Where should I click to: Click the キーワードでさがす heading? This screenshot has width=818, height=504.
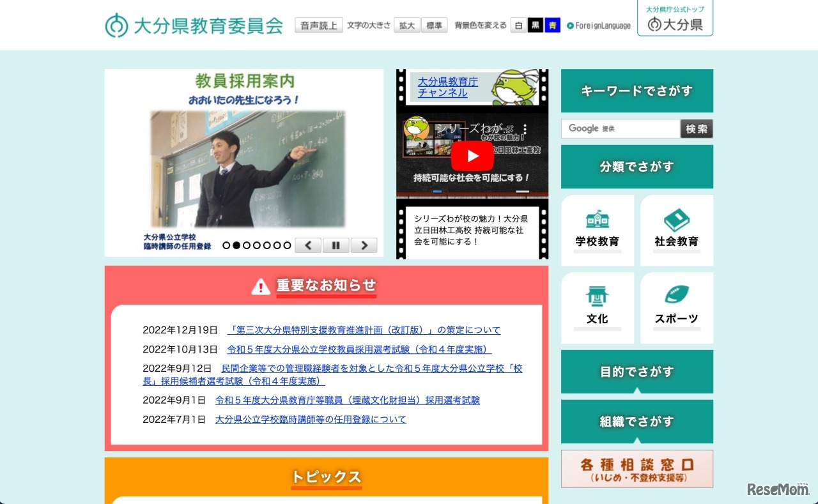coord(637,91)
